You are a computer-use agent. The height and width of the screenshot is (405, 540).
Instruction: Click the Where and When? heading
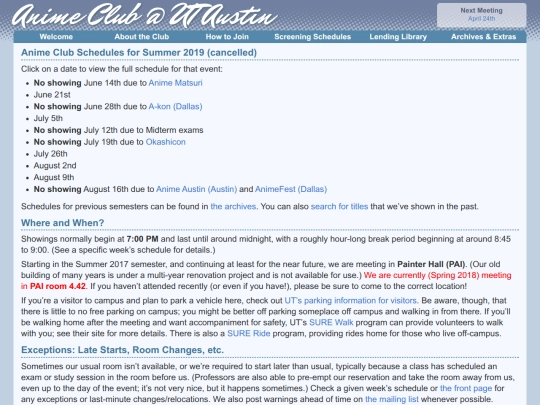pyautogui.click(x=62, y=223)
